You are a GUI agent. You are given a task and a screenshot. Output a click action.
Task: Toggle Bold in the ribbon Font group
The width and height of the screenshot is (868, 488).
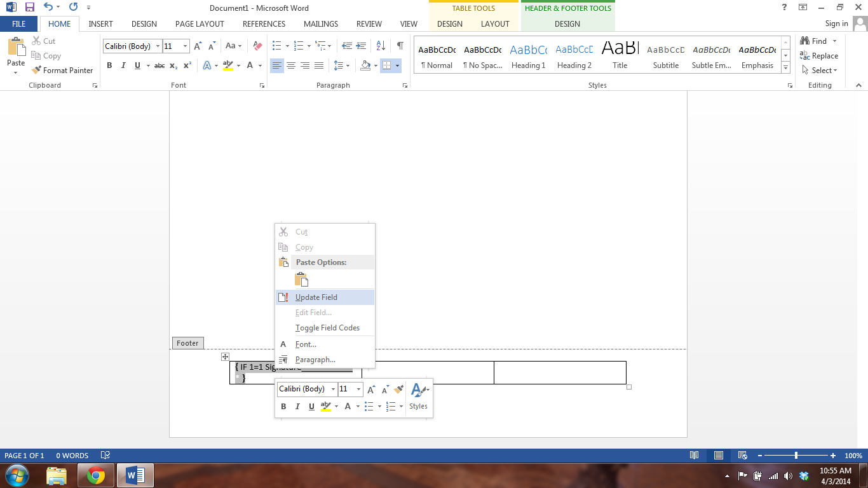point(109,65)
